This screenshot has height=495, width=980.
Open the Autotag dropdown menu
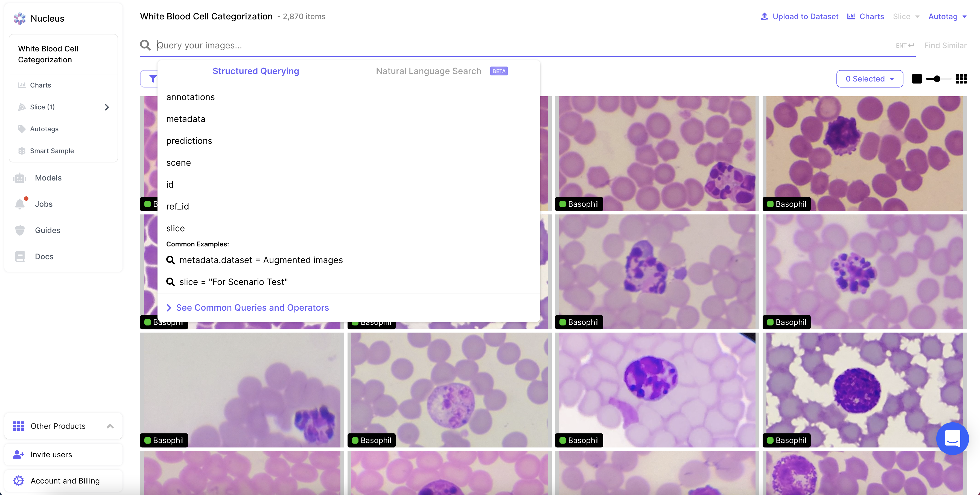pos(947,16)
